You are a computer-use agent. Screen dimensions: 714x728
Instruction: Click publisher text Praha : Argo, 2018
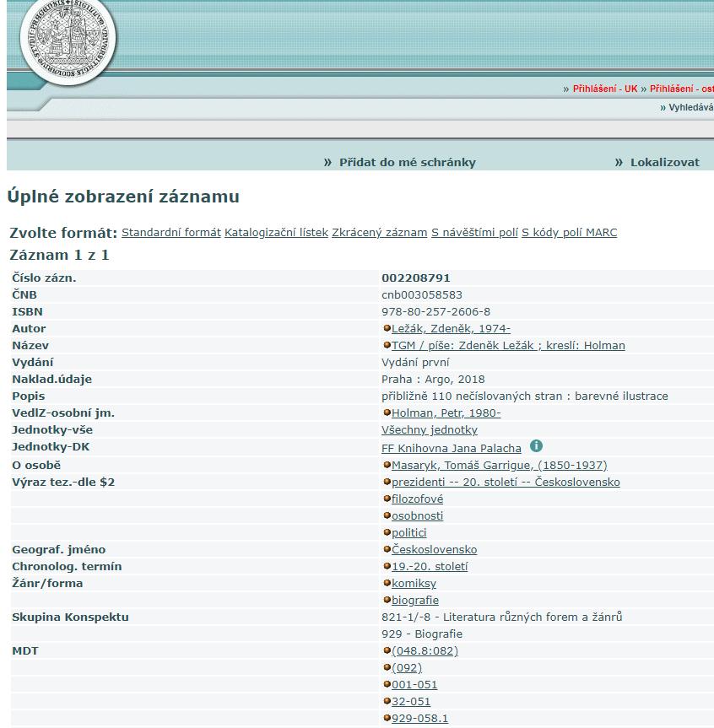point(433,380)
